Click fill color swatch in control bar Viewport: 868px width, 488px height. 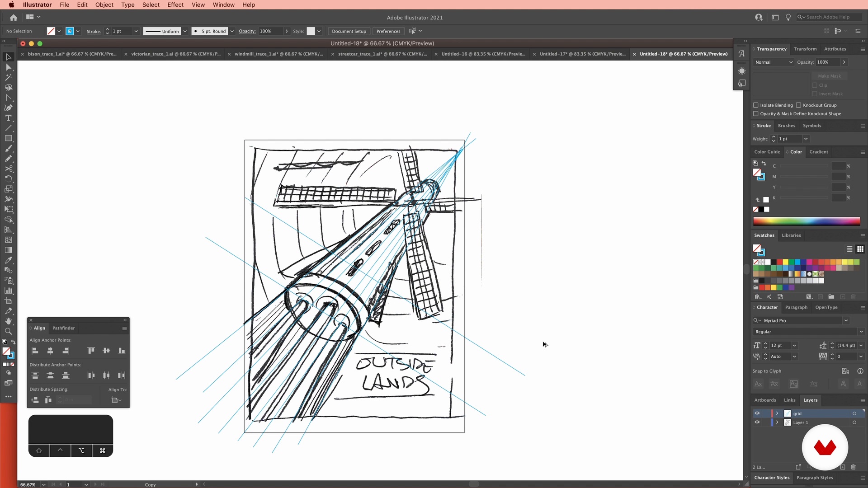click(51, 31)
